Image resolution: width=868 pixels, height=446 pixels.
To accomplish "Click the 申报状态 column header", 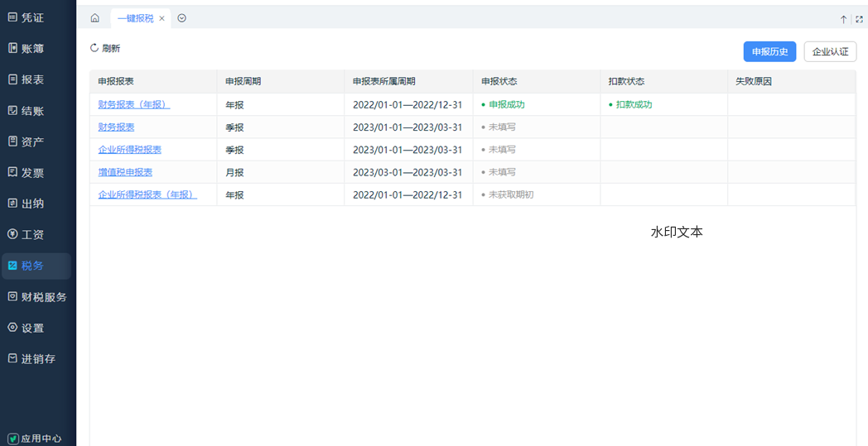I will 499,82.
